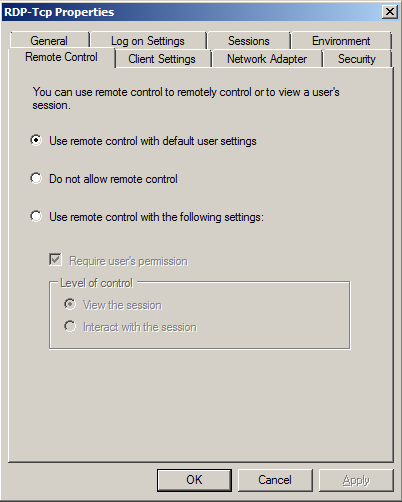Click the Cancel button
The width and height of the screenshot is (402, 502).
point(275,480)
